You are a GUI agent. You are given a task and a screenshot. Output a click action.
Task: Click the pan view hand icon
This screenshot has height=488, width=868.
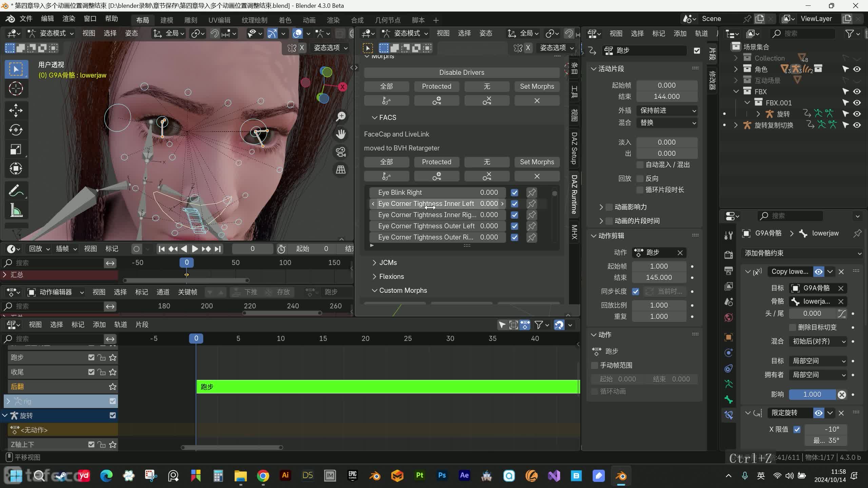(x=341, y=134)
